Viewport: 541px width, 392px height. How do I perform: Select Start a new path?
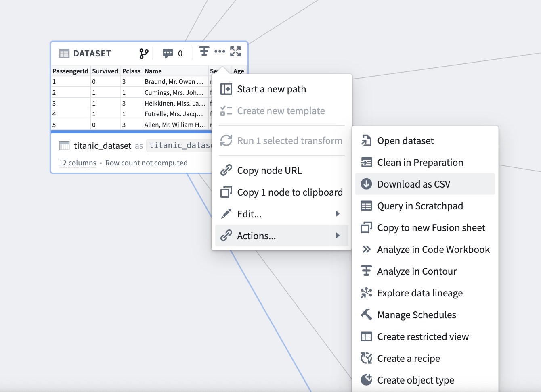pyautogui.click(x=282, y=89)
